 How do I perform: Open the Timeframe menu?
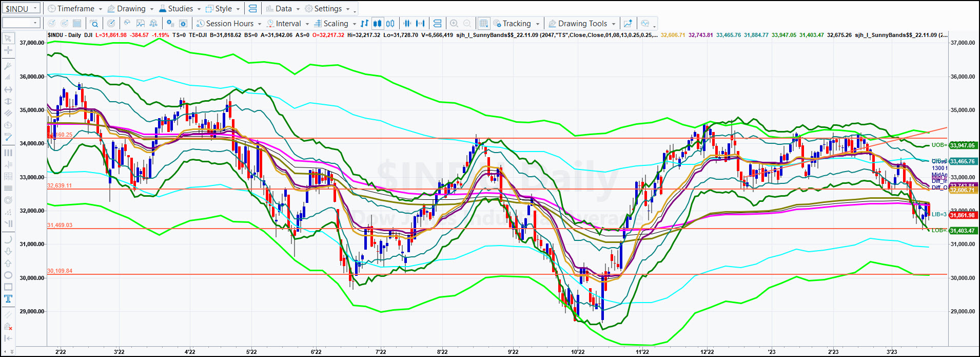(75, 9)
